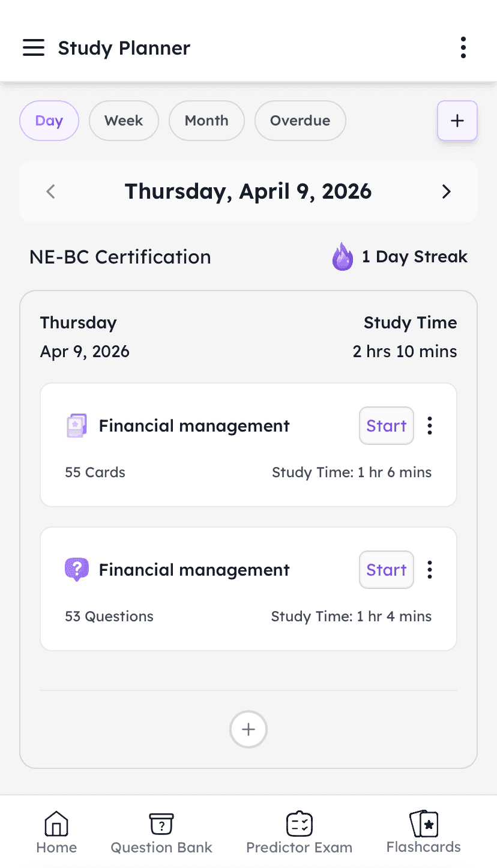The image size is (497, 868).
Task: Switch to the Week view
Action: (x=124, y=121)
